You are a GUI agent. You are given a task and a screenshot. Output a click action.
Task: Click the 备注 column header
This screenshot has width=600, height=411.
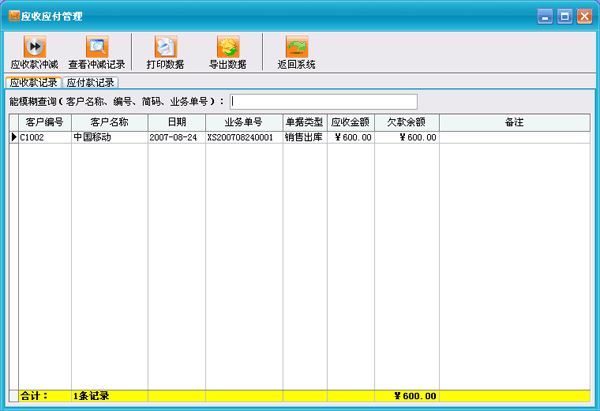(515, 122)
